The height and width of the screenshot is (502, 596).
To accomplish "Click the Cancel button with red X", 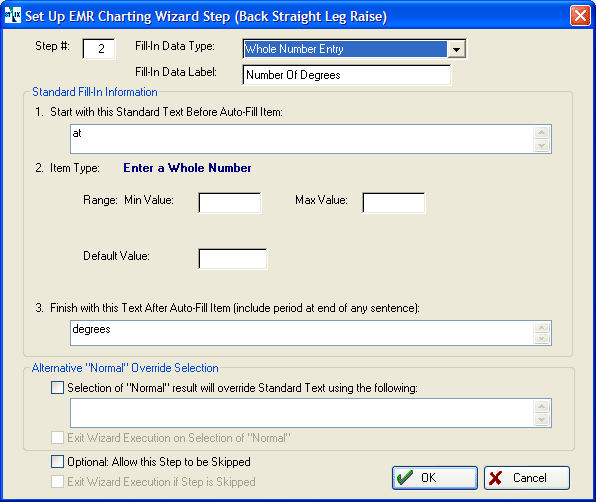I will (x=527, y=478).
